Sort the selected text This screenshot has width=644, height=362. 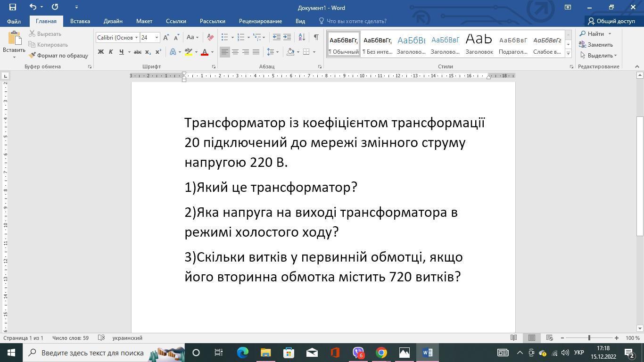[x=302, y=37]
